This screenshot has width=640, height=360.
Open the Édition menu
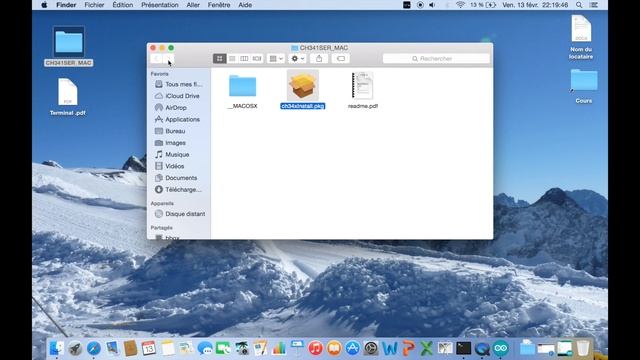[x=122, y=5]
